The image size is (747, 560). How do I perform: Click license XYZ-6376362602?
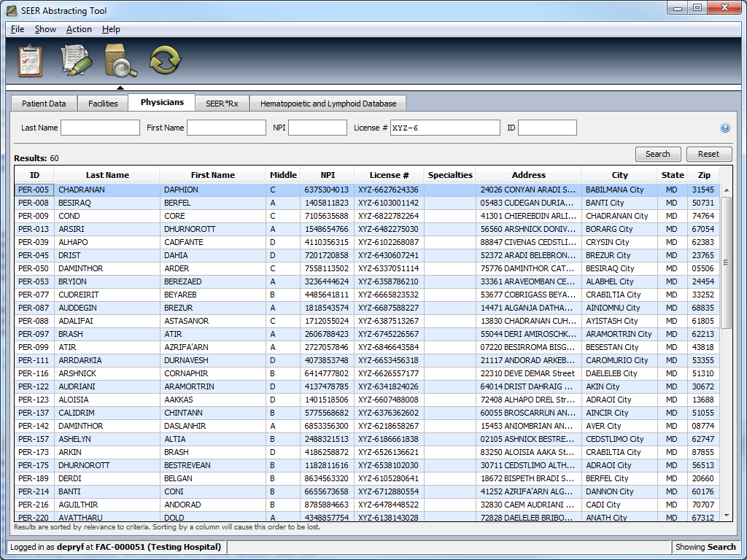[388, 413]
